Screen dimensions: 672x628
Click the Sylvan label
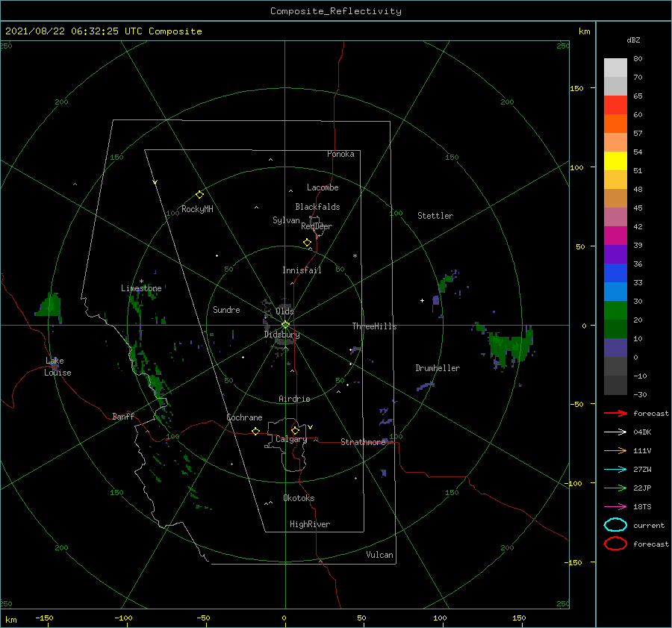click(x=286, y=220)
